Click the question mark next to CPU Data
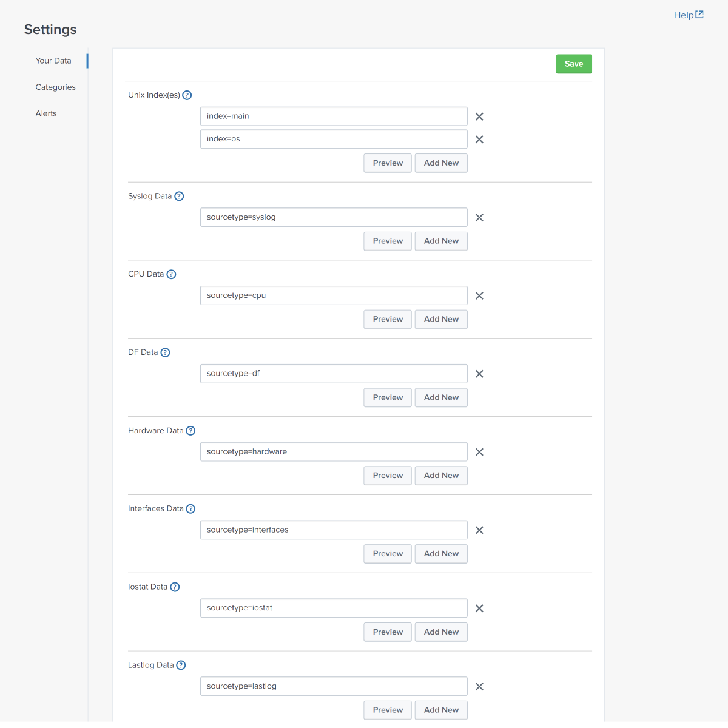 click(x=171, y=274)
